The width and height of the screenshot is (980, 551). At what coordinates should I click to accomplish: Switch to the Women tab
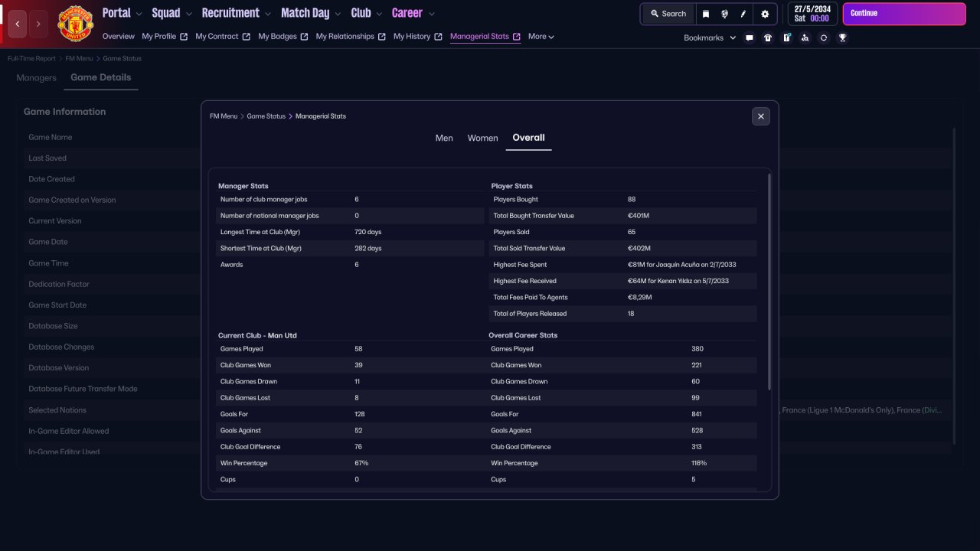[x=482, y=138]
